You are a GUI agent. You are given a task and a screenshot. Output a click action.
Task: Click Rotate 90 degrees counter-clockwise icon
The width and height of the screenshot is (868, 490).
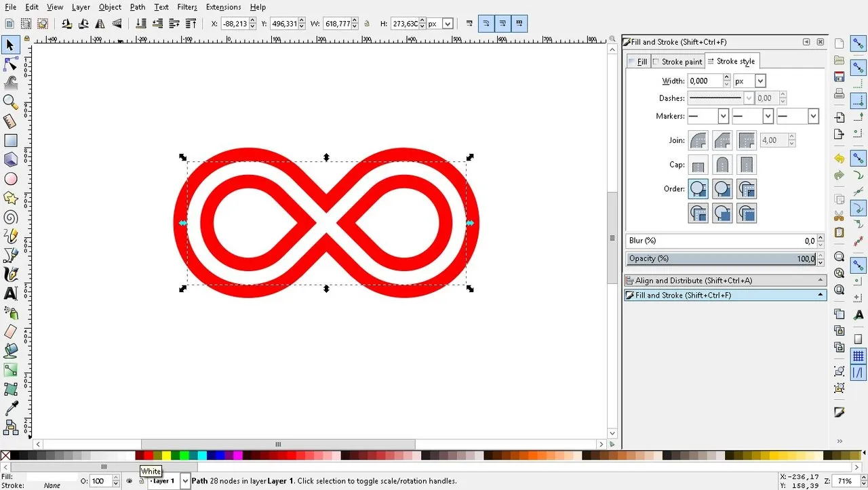click(x=66, y=24)
